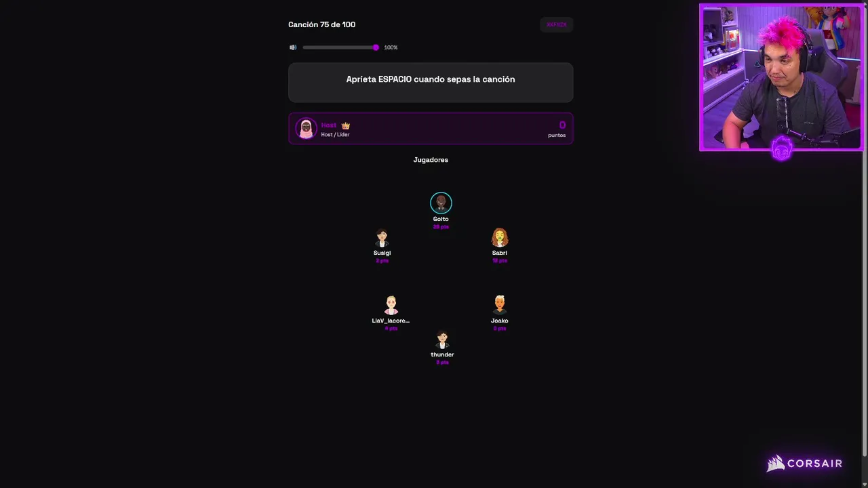The height and width of the screenshot is (488, 868).
Task: Select LiaV_lacore player avatar
Action: click(x=391, y=306)
